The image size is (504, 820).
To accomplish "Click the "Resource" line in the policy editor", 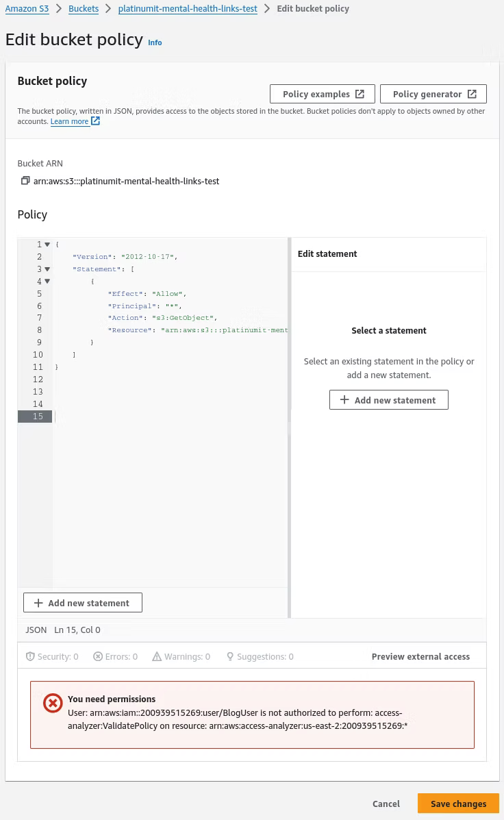I will tap(198, 330).
